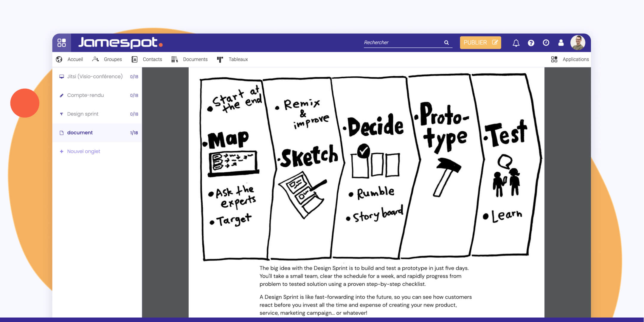Select the Design sprint tab

97,114
